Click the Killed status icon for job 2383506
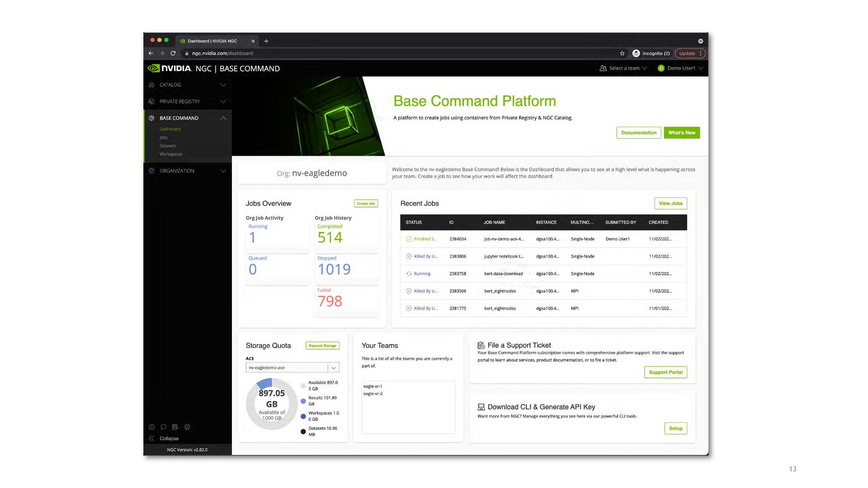868x488 pixels. tap(409, 291)
